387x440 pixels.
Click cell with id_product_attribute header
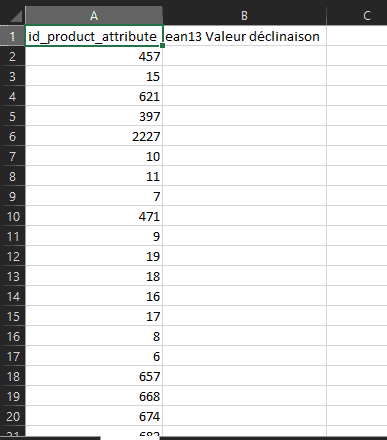click(x=94, y=36)
